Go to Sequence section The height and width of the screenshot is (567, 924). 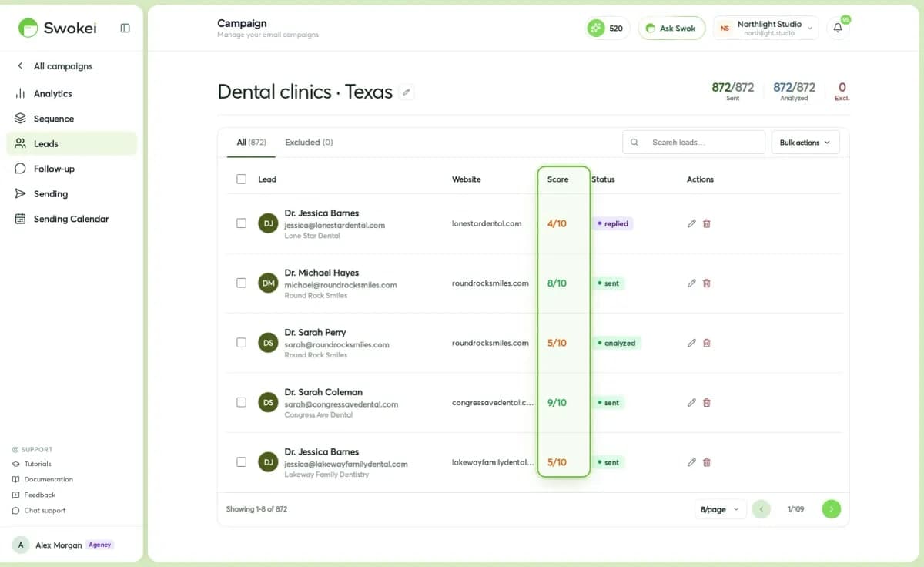tap(72, 119)
